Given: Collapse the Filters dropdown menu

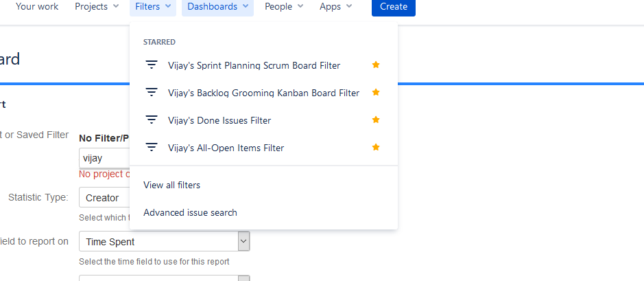Looking at the screenshot, I should [x=152, y=7].
